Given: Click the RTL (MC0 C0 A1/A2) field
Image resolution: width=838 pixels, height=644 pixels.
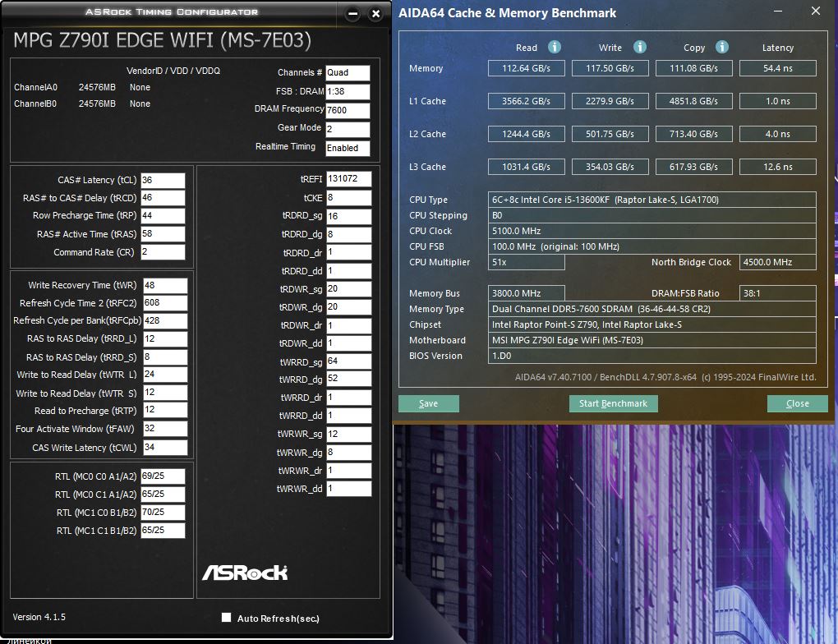Looking at the screenshot, I should 163,476.
